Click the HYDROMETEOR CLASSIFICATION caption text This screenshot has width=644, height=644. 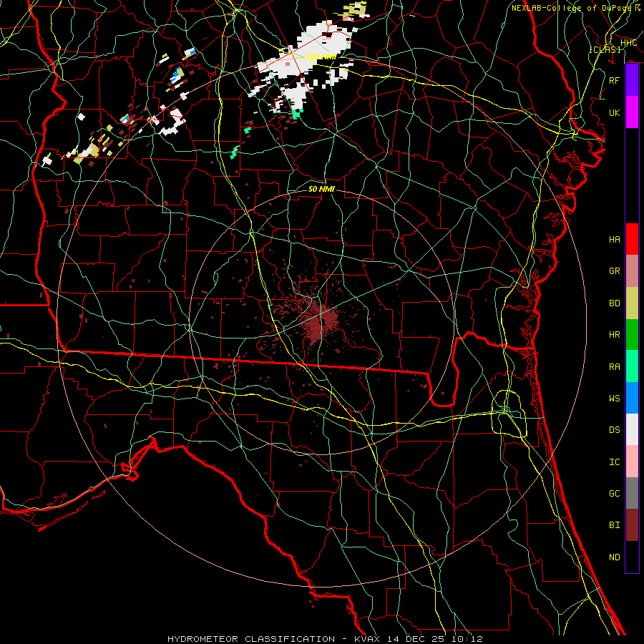pyautogui.click(x=251, y=639)
